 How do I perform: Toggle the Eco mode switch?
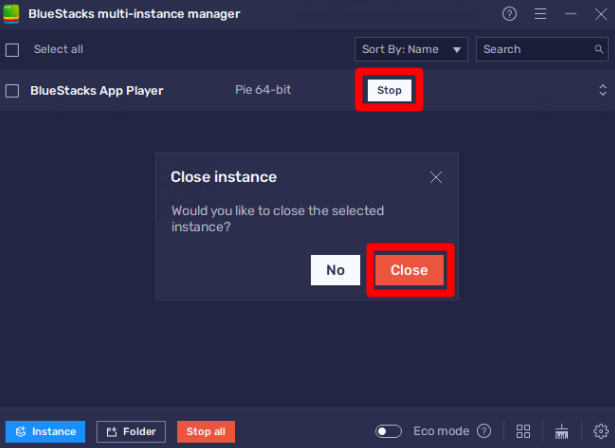pyautogui.click(x=388, y=432)
